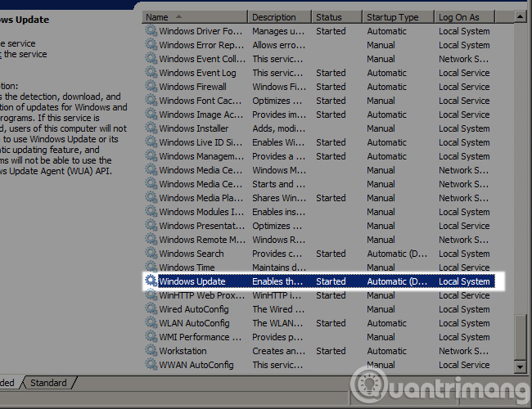The image size is (532, 409).
Task: Click the gear icon beside Windows Media Player sharing service
Action: [x=151, y=198]
